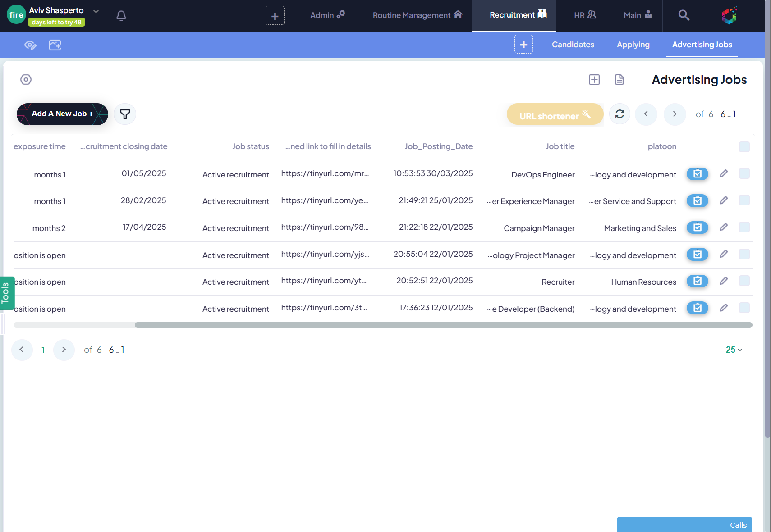Viewport: 771px width, 532px height.
Task: Expand the Aviv Shasperto user dropdown
Action: click(x=96, y=11)
